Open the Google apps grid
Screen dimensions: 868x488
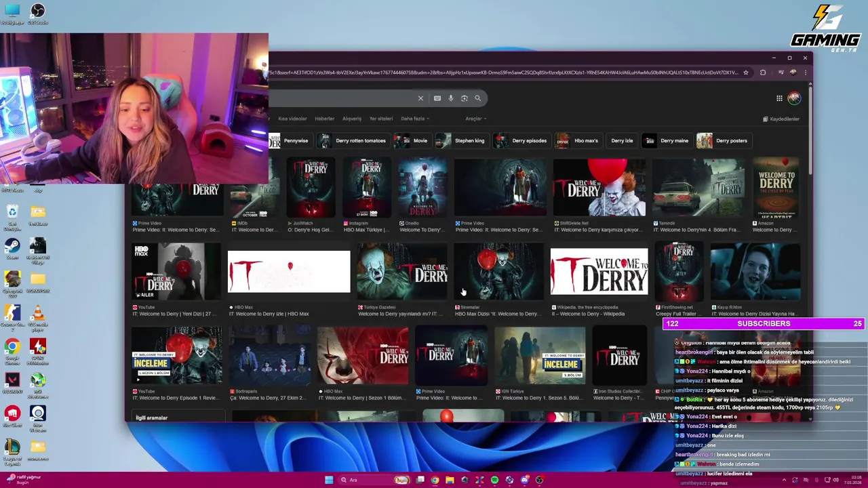pyautogui.click(x=779, y=98)
